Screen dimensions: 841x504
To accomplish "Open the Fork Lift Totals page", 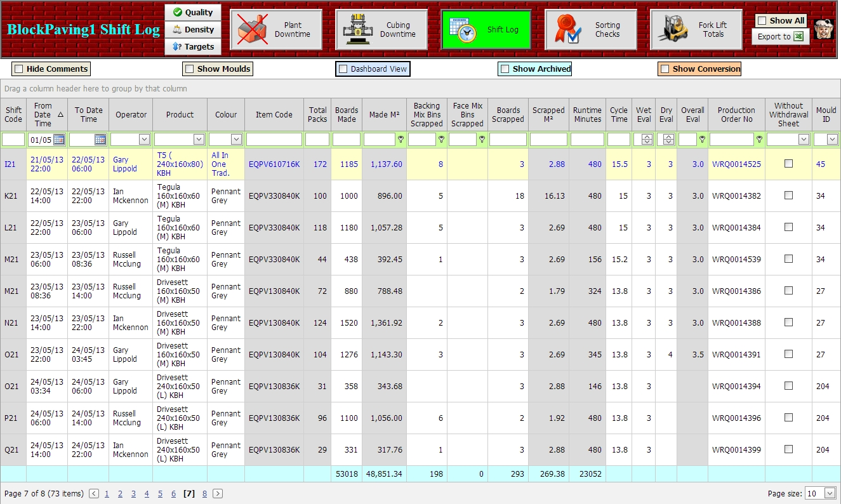I will tap(696, 30).
